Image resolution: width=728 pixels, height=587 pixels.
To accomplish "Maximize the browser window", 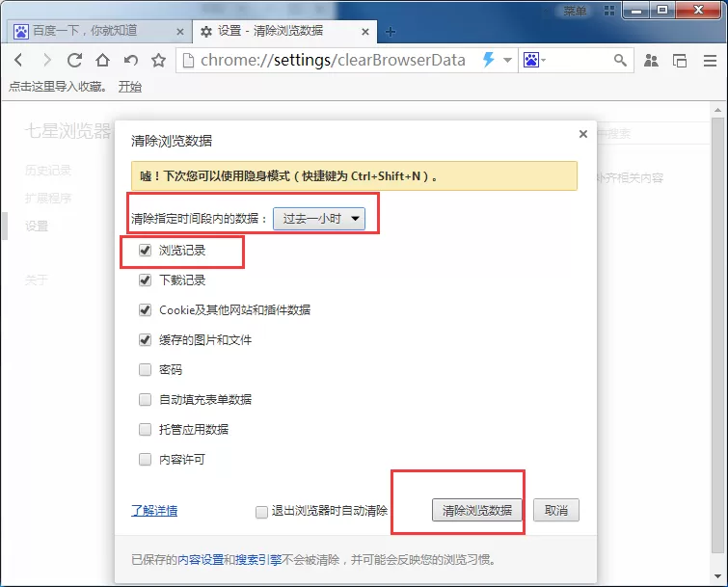I will [662, 11].
